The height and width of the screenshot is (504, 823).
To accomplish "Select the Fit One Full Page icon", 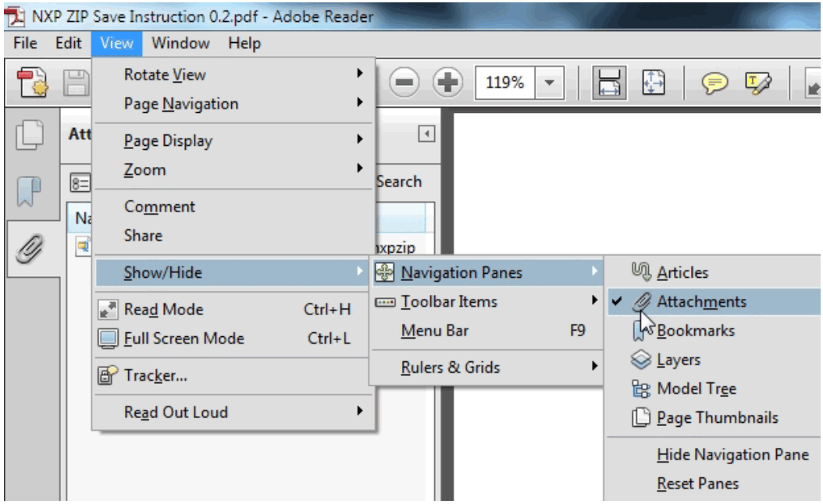I will coord(654,83).
